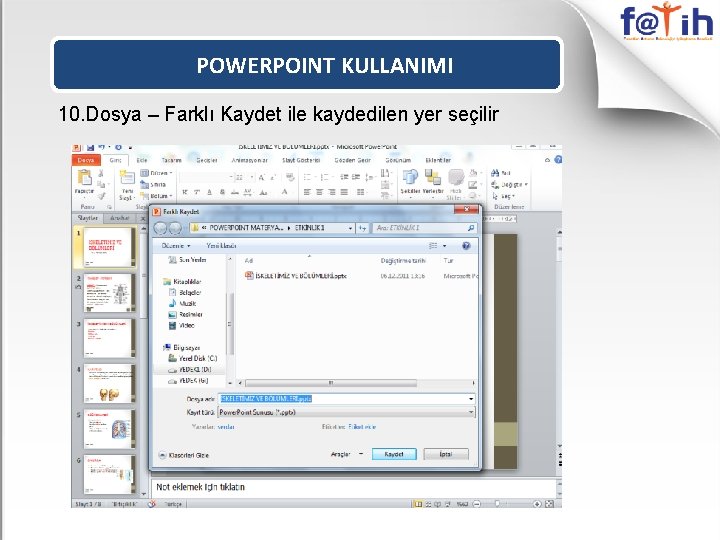Click the Sıfırla reset button in ribbon
The height and width of the screenshot is (540, 720).
(153, 185)
